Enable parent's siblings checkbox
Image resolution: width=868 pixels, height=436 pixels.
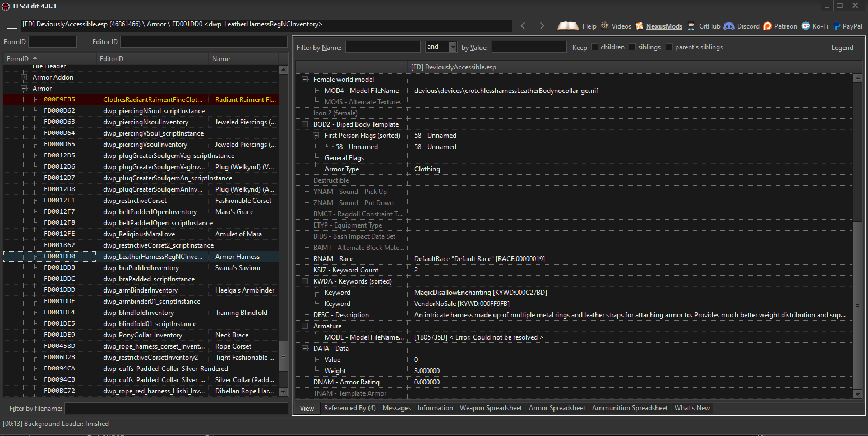point(669,47)
